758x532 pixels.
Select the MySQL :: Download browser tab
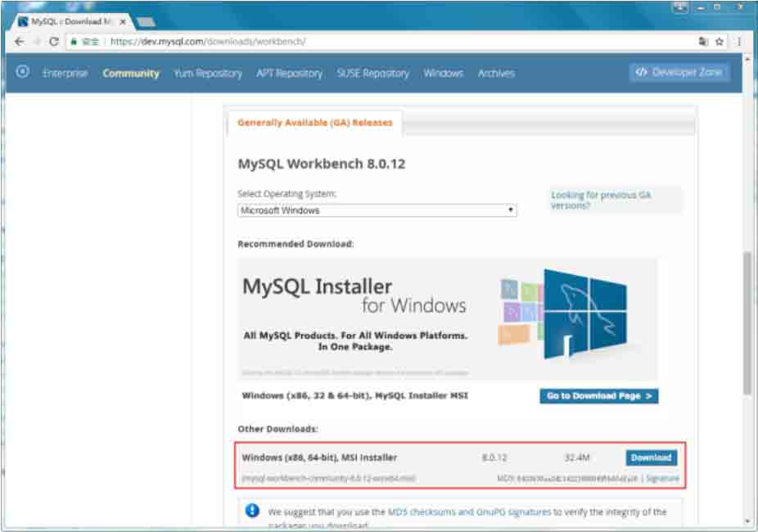point(71,22)
